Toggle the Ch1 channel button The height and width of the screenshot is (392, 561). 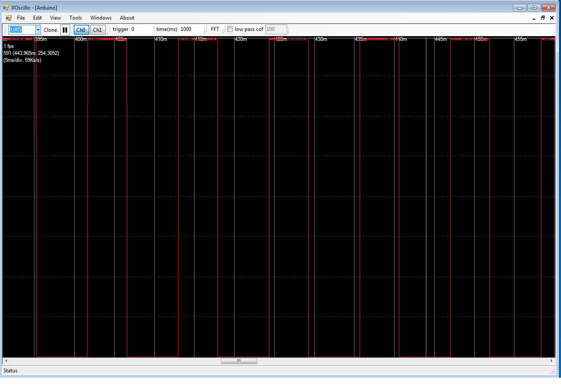[98, 30]
